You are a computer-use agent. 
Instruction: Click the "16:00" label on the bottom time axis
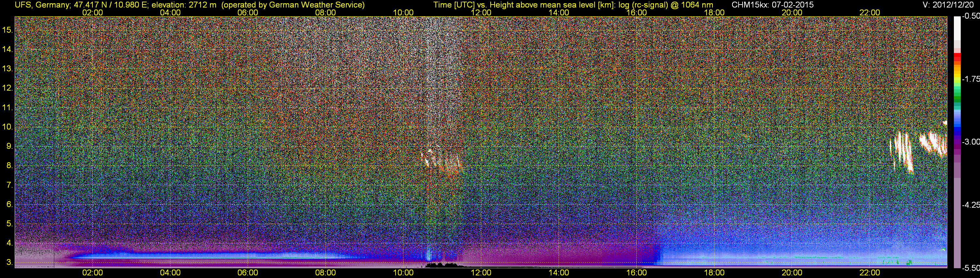pos(636,273)
